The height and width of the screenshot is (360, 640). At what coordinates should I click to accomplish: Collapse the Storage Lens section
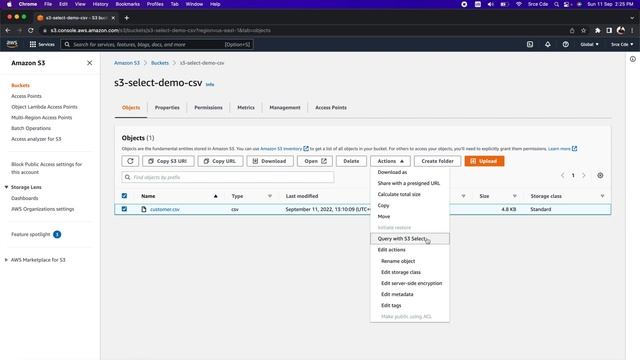click(x=7, y=187)
